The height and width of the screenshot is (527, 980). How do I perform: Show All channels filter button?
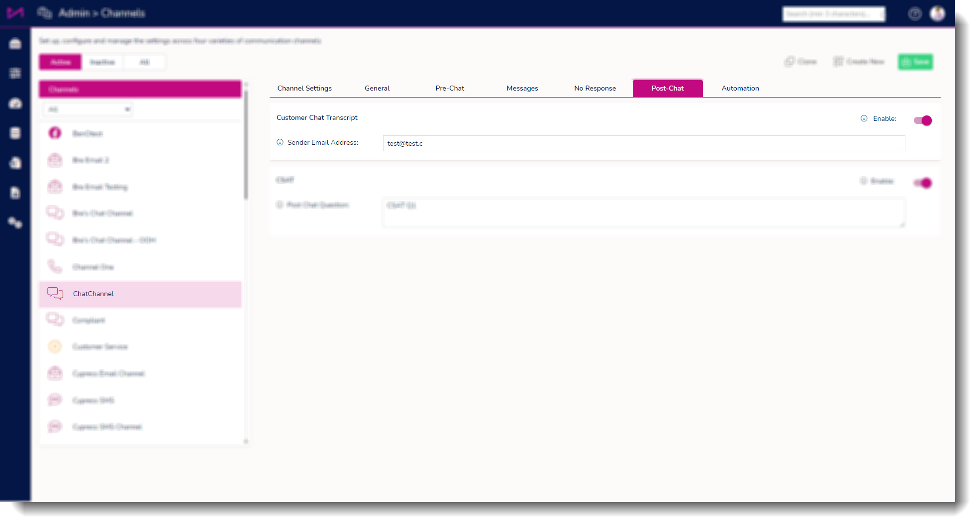(x=145, y=62)
